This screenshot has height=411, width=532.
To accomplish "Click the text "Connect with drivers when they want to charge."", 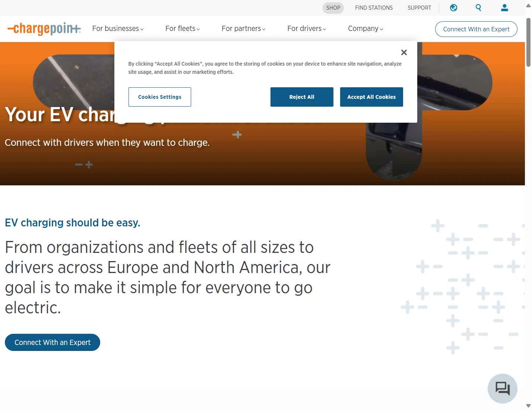I will (x=107, y=142).
